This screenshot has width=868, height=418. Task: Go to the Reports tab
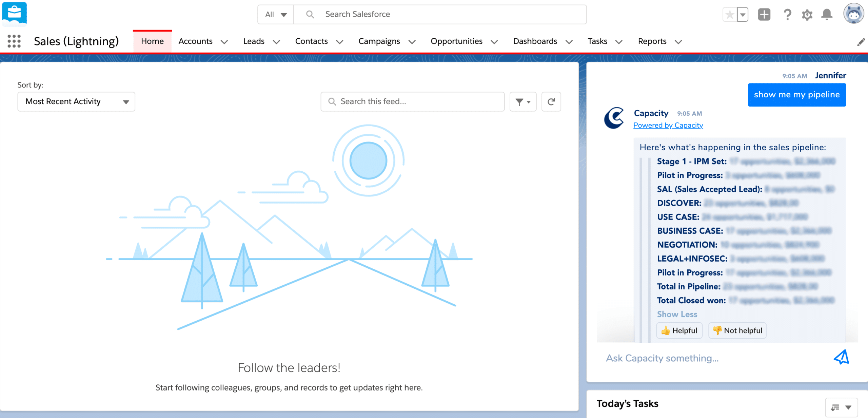pyautogui.click(x=652, y=41)
